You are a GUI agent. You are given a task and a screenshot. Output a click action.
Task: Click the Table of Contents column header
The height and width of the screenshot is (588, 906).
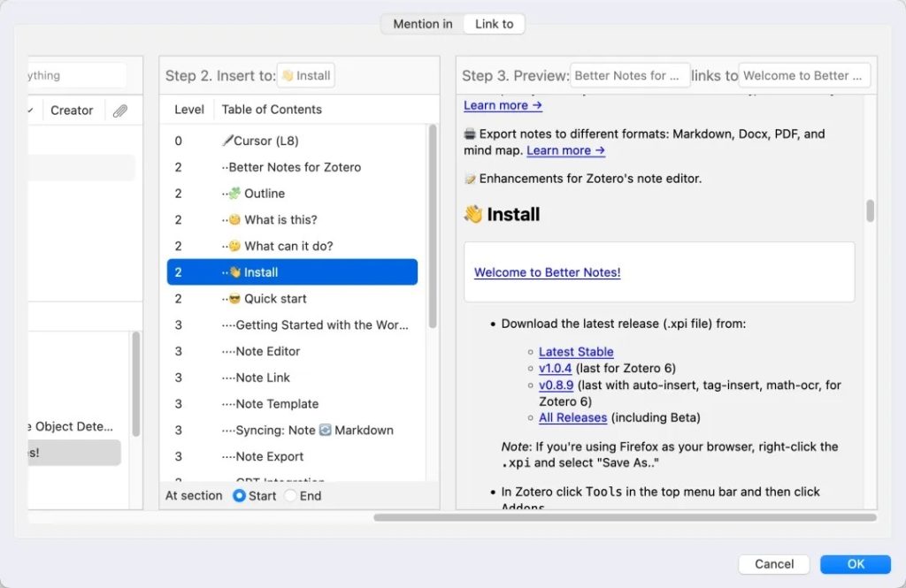pyautogui.click(x=272, y=110)
